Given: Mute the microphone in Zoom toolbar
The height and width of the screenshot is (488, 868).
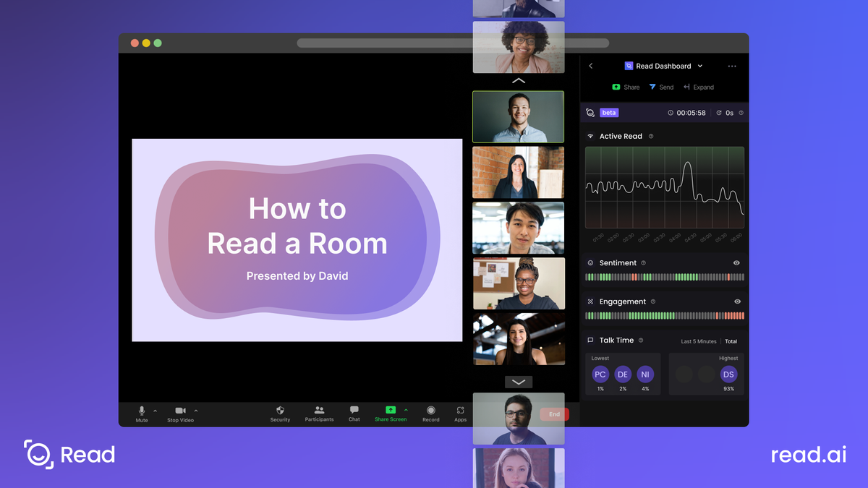Looking at the screenshot, I should click(x=142, y=412).
